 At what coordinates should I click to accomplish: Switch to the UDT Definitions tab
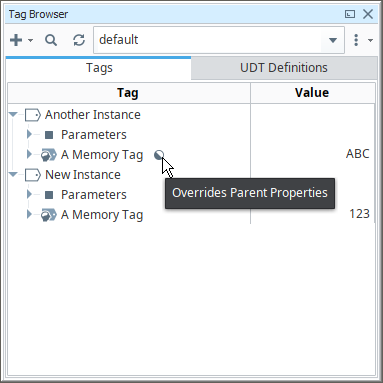(284, 68)
